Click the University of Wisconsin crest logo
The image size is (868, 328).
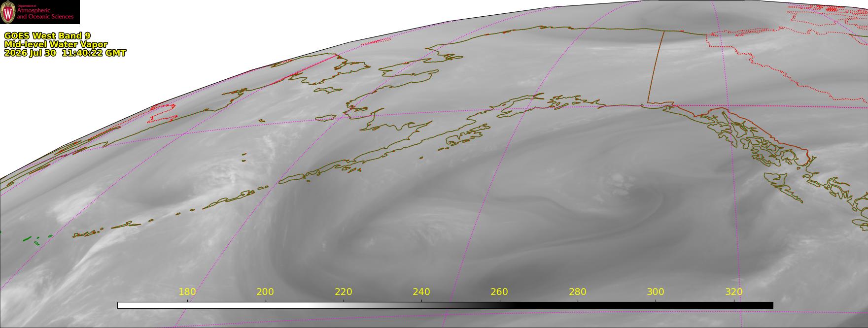(x=8, y=12)
